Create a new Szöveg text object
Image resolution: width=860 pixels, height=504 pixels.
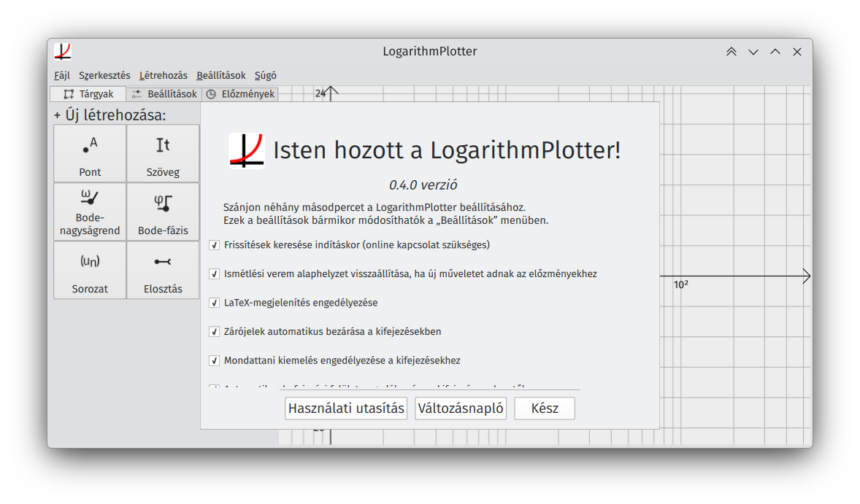click(x=163, y=153)
